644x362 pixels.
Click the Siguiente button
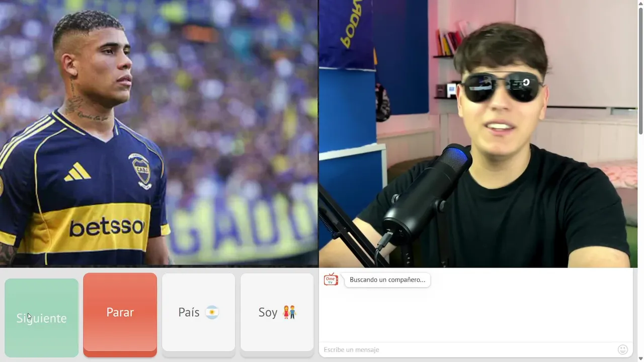[42, 318]
